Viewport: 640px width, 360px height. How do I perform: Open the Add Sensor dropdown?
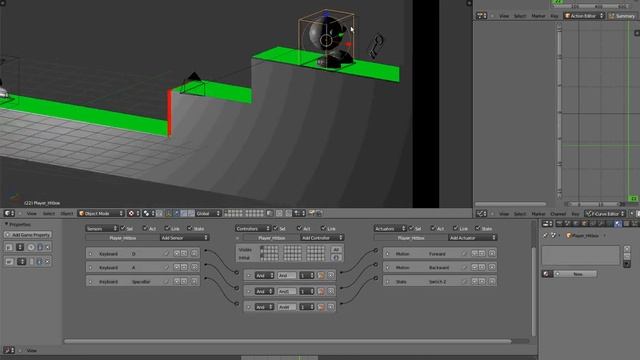point(184,238)
